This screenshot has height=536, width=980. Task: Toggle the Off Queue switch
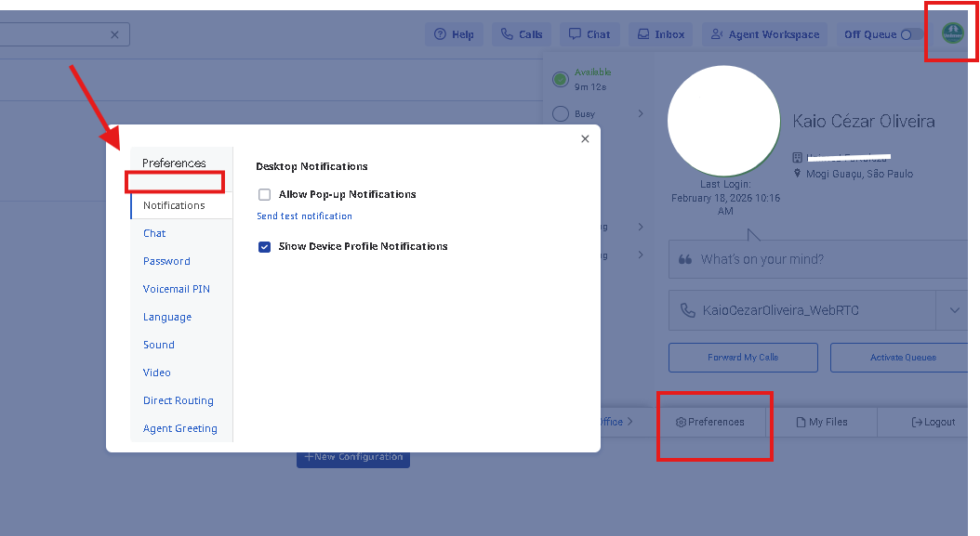(x=911, y=34)
